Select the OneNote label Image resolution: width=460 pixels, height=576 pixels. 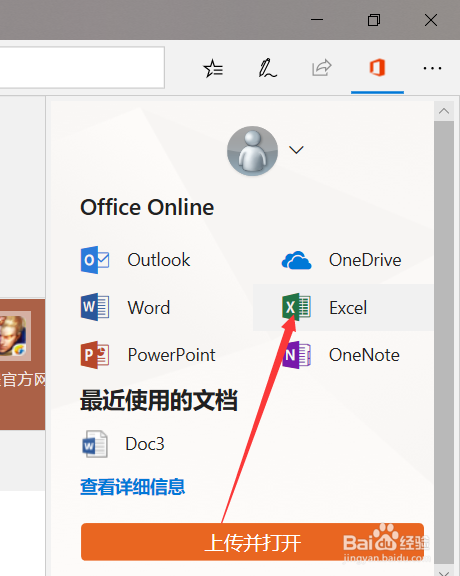click(x=364, y=355)
